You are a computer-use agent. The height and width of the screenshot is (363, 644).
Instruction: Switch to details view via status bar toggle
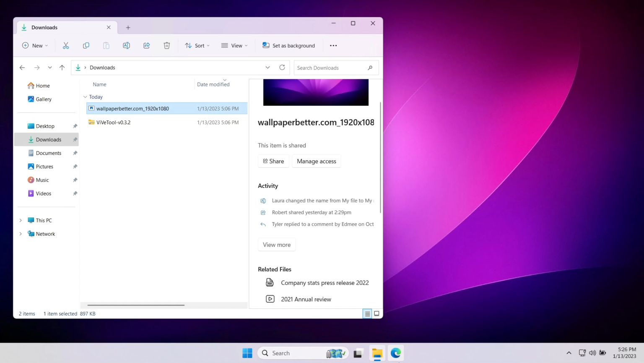click(367, 313)
